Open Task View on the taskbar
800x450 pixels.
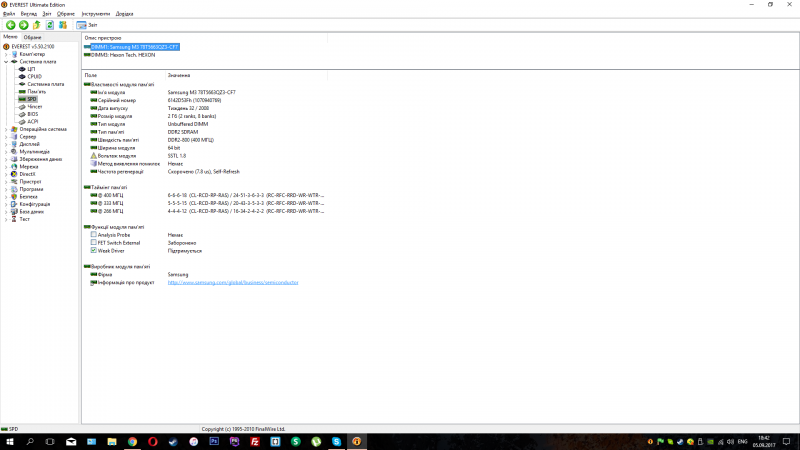[50, 442]
